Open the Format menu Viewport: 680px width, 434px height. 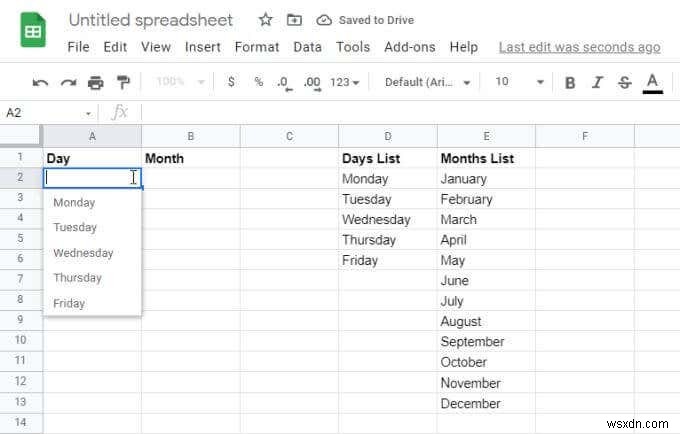point(257,47)
